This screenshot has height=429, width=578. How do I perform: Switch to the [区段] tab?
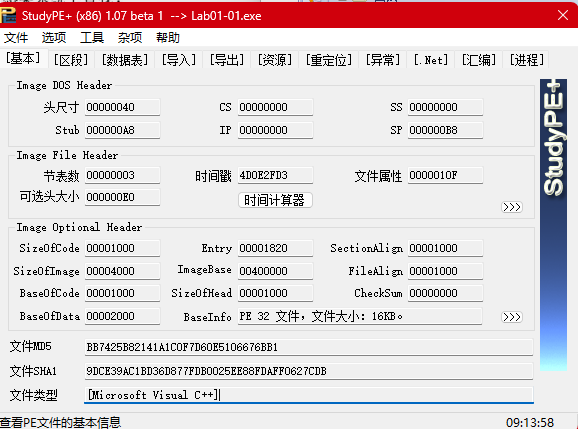click(x=71, y=60)
